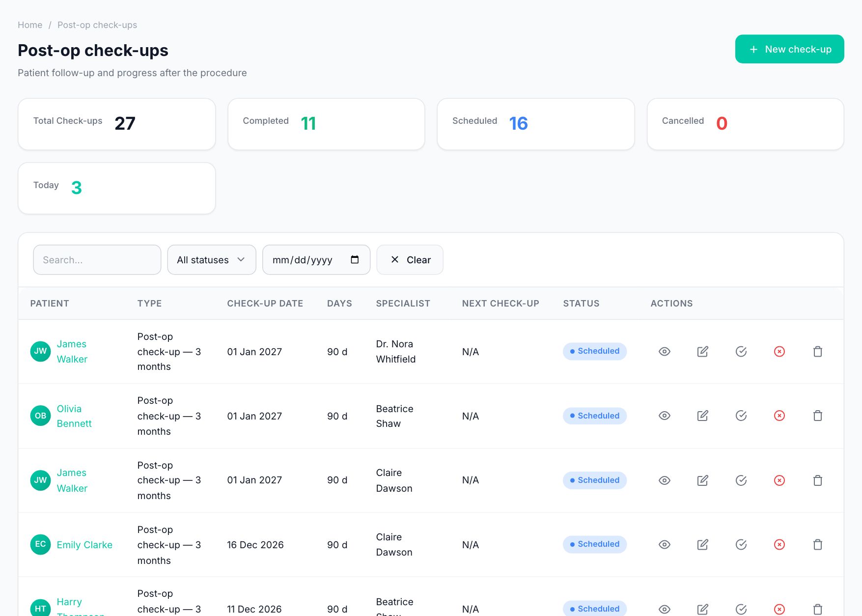862x616 pixels.
Task: Open Emily Clarke's patient link
Action: point(84,545)
